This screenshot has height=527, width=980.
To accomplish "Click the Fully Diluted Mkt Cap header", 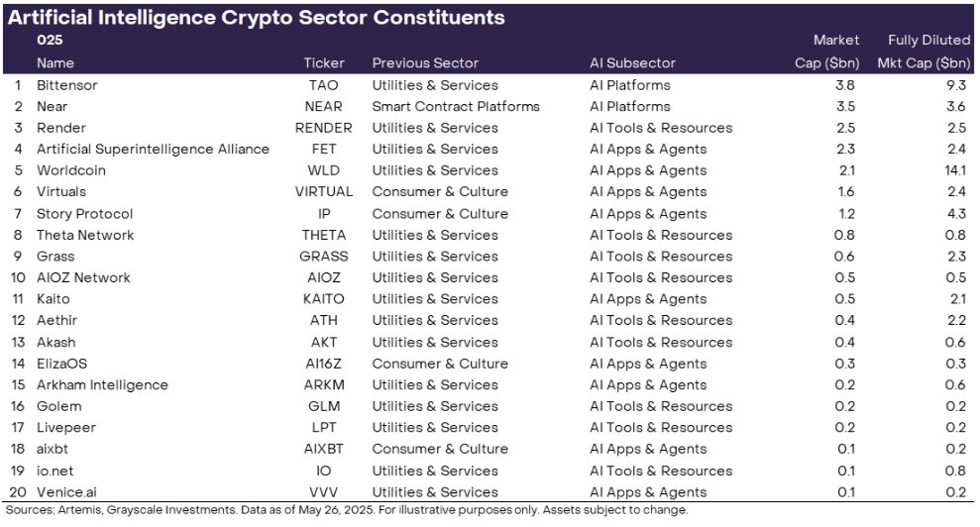I will pyautogui.click(x=924, y=52).
